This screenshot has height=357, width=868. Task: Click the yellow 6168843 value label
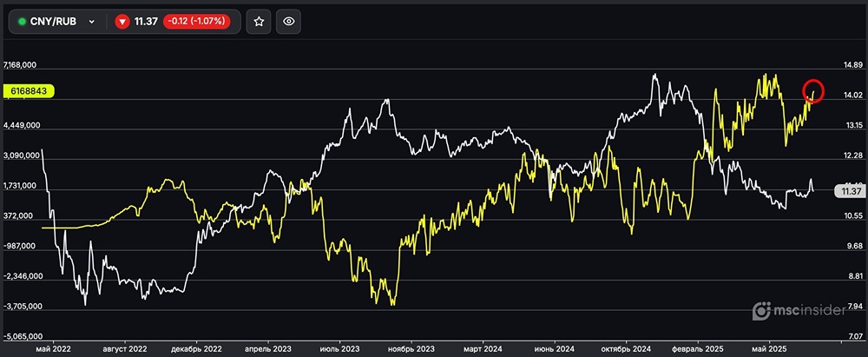tap(29, 91)
